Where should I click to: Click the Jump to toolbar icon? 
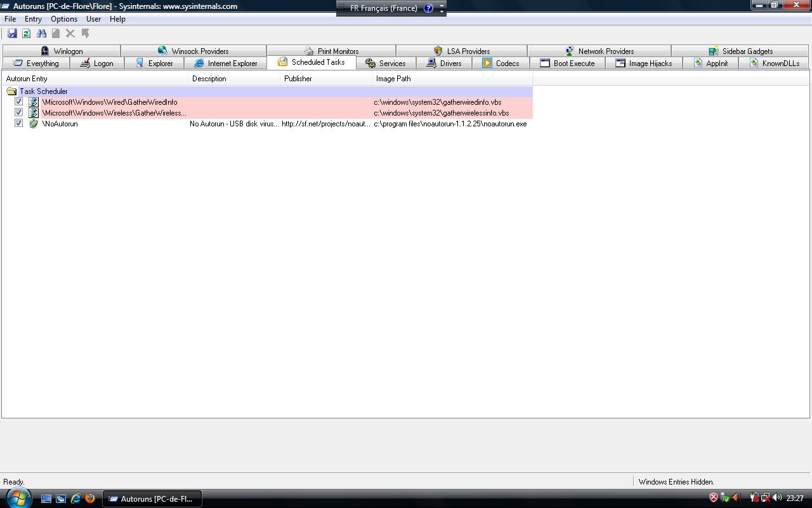point(85,34)
